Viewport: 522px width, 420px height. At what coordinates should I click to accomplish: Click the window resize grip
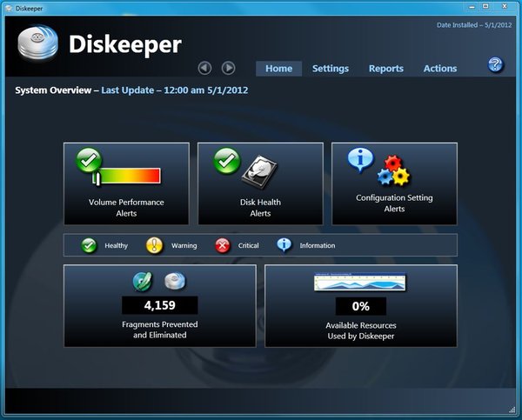click(512, 410)
